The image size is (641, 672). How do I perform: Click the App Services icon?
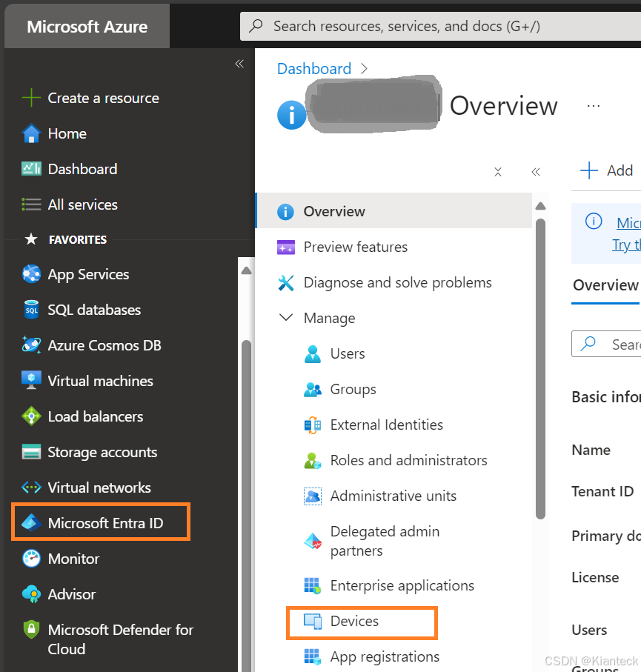[31, 274]
